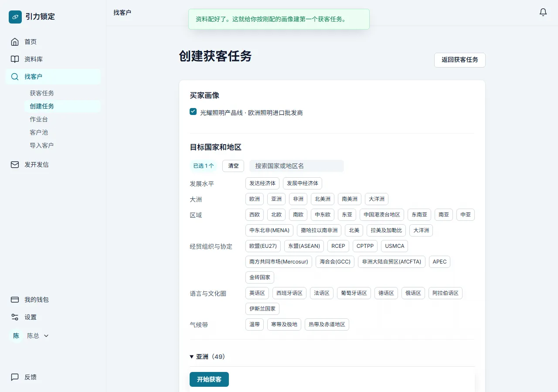558x392 pixels.
Task: Toggle the 欧洲 continent chip
Action: point(255,199)
